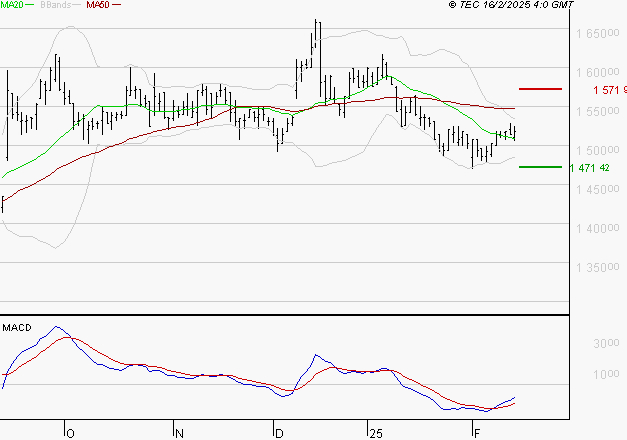Click the O month marker on time axis
Image resolution: width=627 pixels, height=440 pixels.
click(70, 434)
